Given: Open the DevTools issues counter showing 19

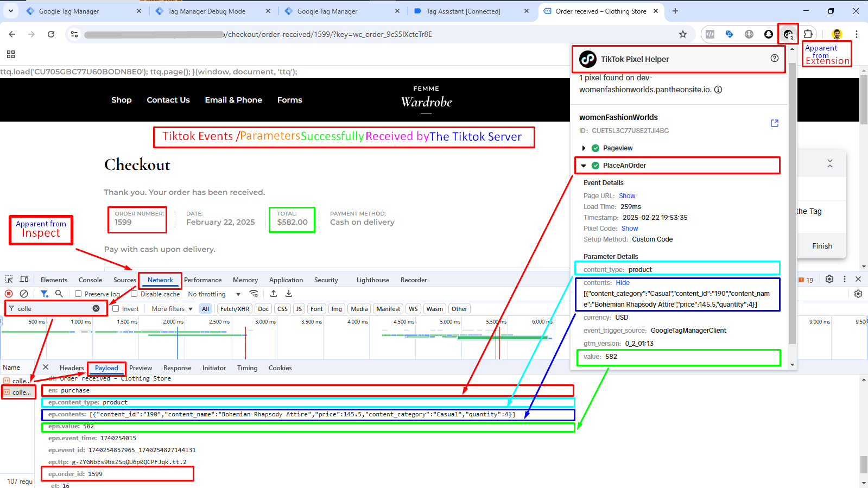Looking at the screenshot, I should (x=806, y=280).
